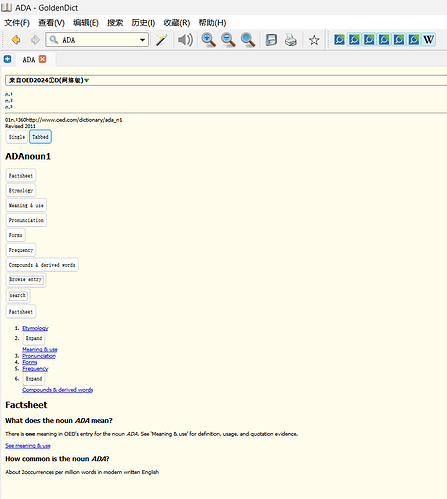Click the Forms button
447x499 pixels.
coord(15,235)
